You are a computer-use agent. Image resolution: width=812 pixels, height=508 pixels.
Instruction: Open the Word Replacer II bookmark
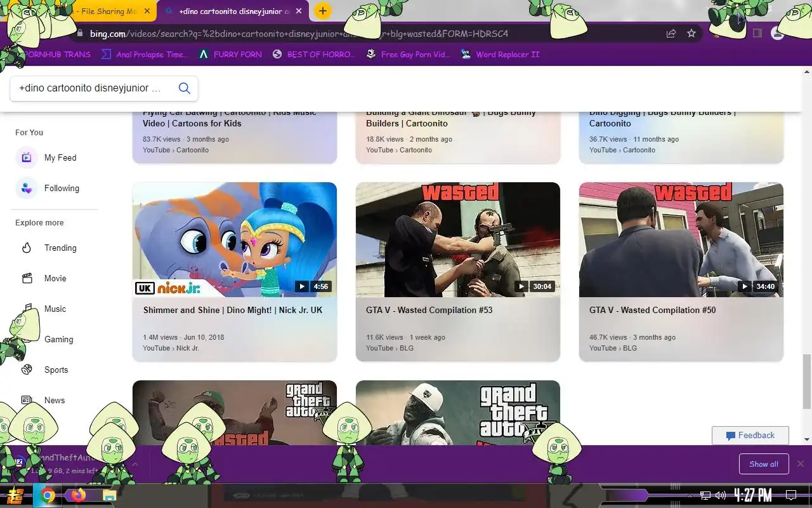500,55
